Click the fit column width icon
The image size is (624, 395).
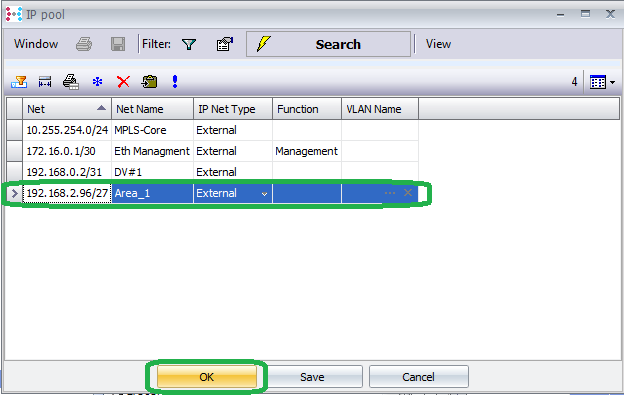[x=45, y=82]
